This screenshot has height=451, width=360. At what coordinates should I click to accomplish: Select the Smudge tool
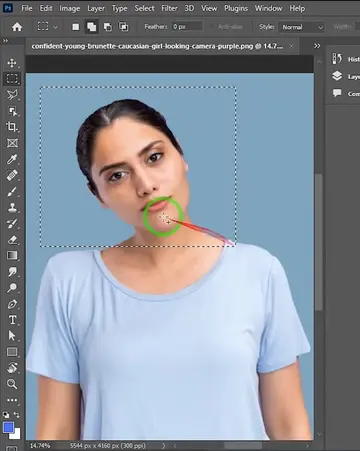tap(12, 272)
